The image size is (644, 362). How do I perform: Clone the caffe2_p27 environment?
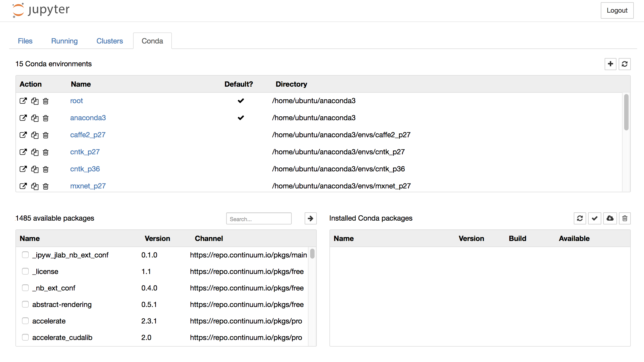pos(35,135)
